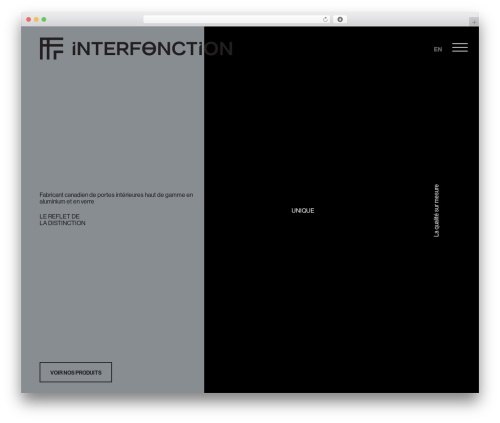Image resolution: width=500 pixels, height=423 pixels.
Task: Click 'Fabricant canadien de portes' description
Action: point(116,198)
